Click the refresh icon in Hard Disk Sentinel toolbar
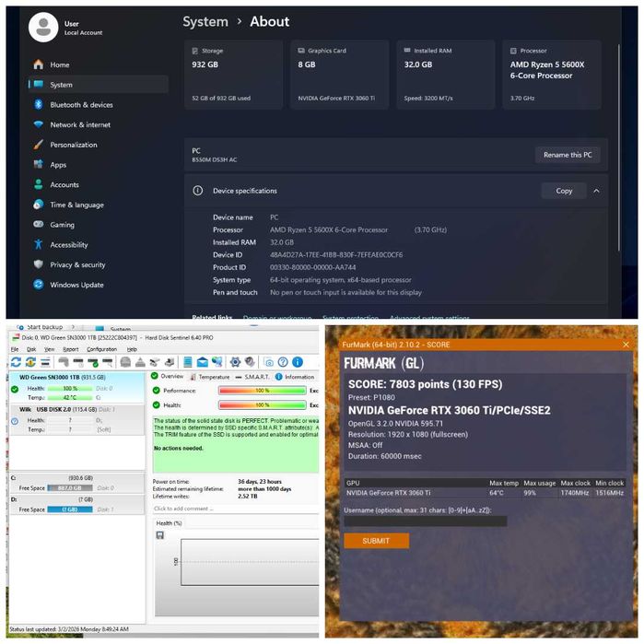This screenshot has height=644, width=644. pyautogui.click(x=16, y=362)
